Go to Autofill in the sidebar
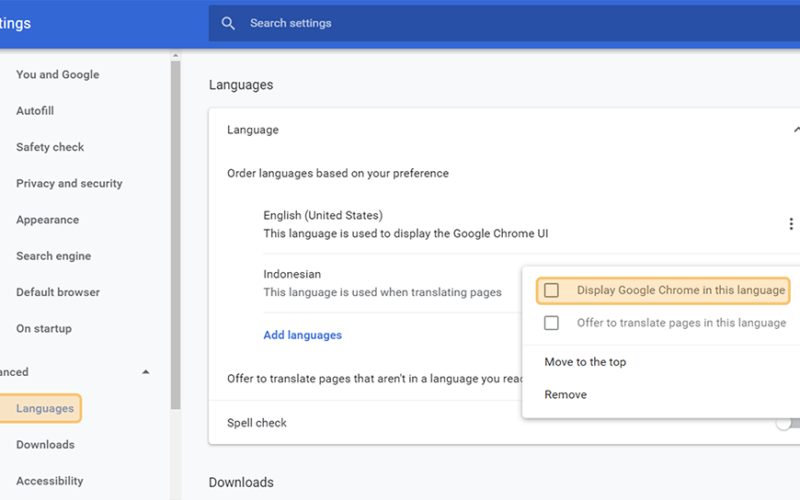 35,111
